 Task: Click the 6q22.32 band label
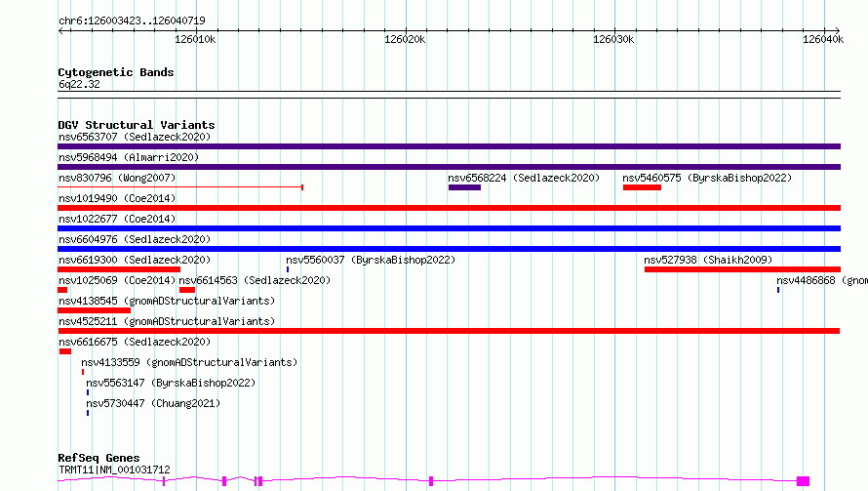pos(79,84)
